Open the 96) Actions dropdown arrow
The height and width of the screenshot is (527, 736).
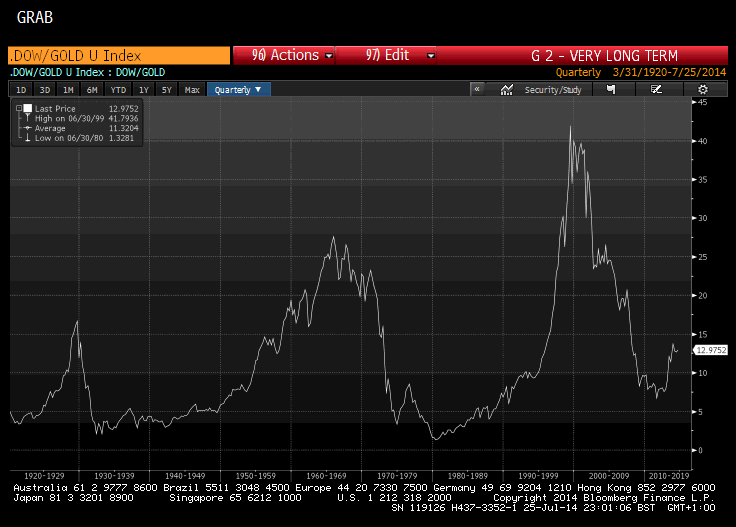[329, 56]
